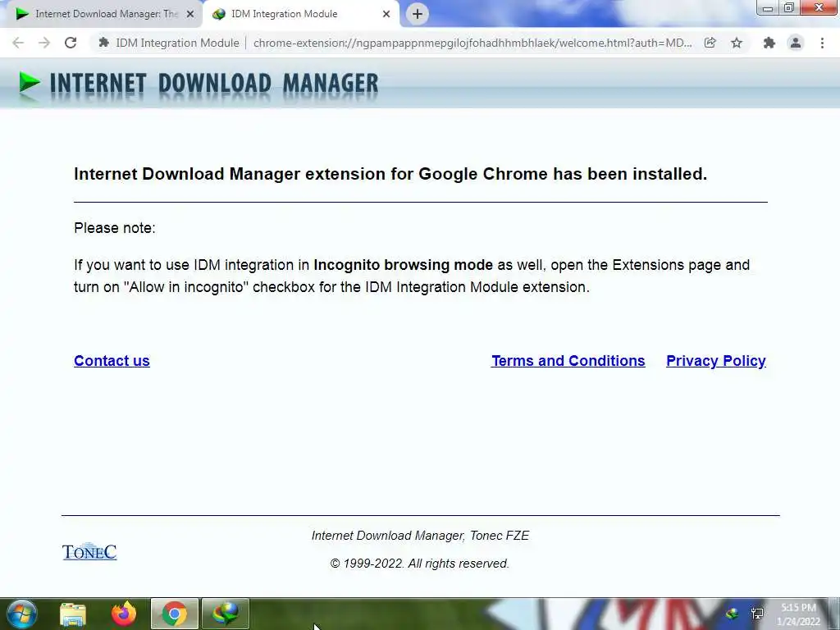Minimize the Chrome window
840x630 pixels.
[x=767, y=8]
